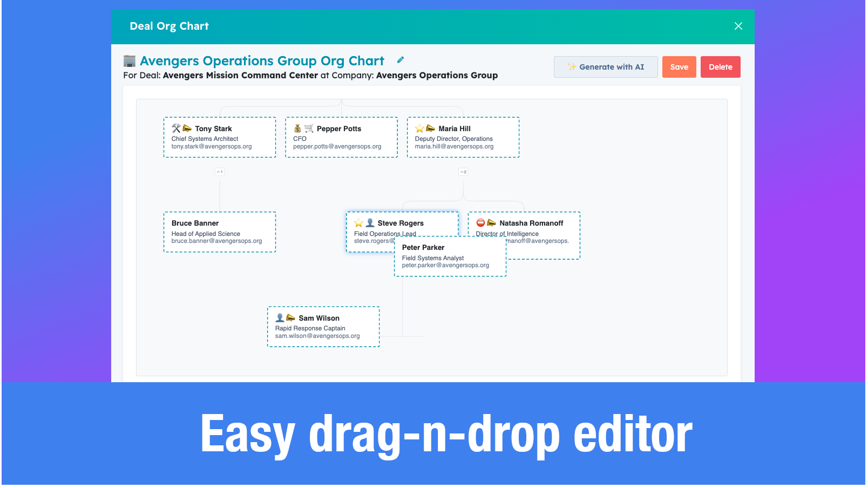The image size is (868, 488).
Task: Click Chief Systems Architect title text
Action: coord(205,139)
